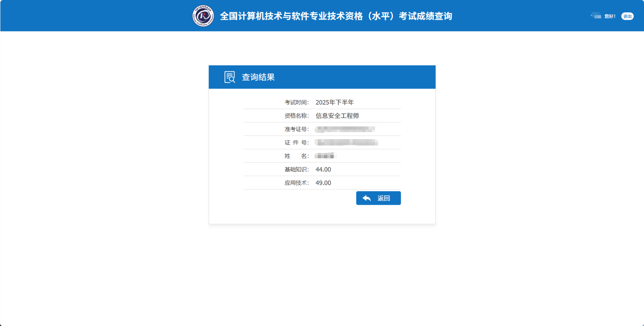Click the back arrow icon inside 返回 button

point(366,198)
